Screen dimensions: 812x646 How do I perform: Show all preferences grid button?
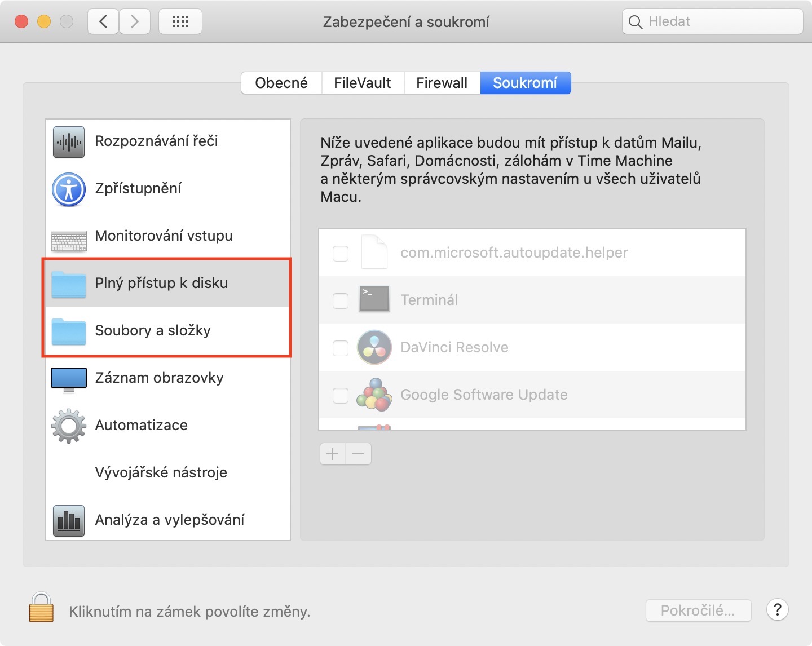tap(180, 22)
